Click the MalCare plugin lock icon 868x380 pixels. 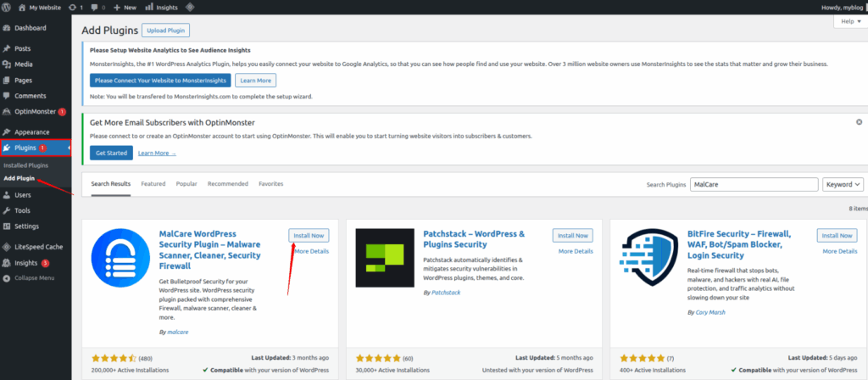(120, 258)
